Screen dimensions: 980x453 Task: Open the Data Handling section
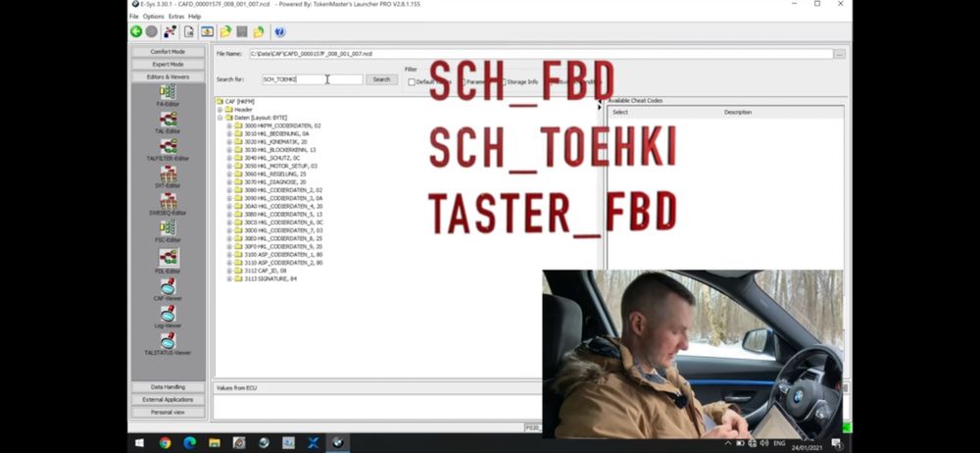[x=168, y=387]
